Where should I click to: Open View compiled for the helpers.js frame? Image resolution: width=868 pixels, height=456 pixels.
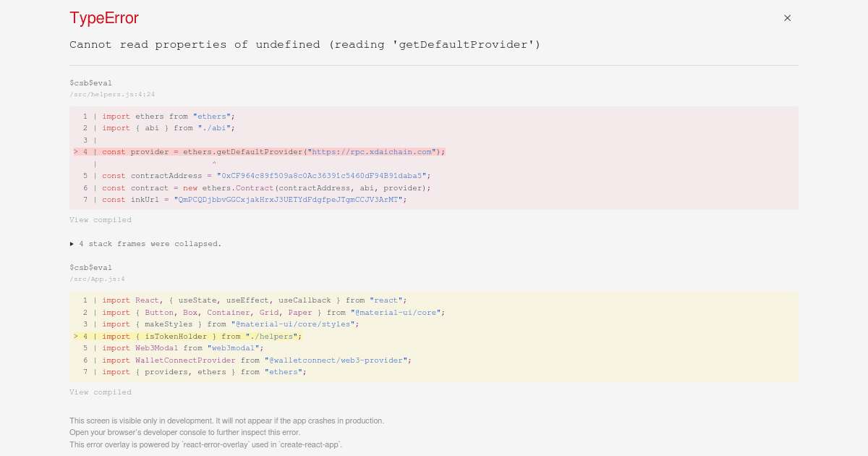point(100,219)
